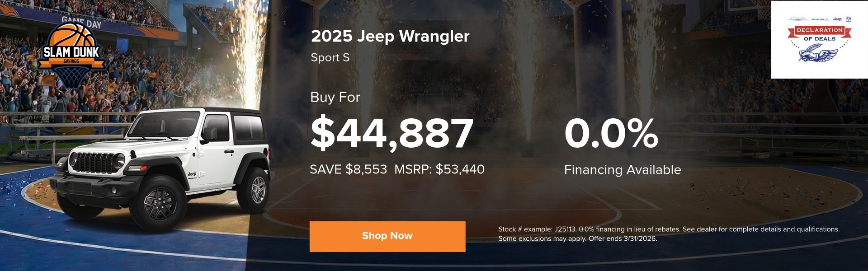This screenshot has width=868, height=271.
Task: Click the 0.0% financing rate
Action: (x=611, y=133)
